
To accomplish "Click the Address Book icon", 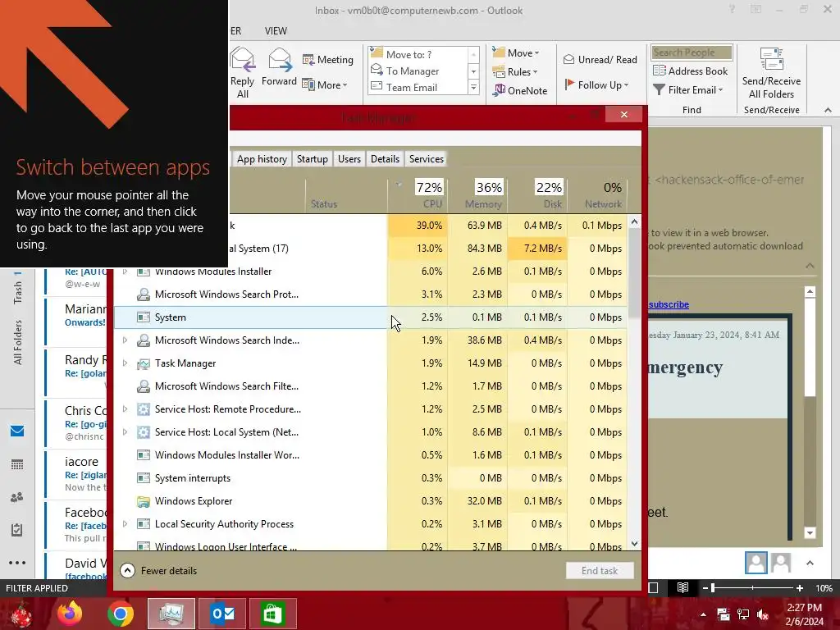I will [660, 71].
